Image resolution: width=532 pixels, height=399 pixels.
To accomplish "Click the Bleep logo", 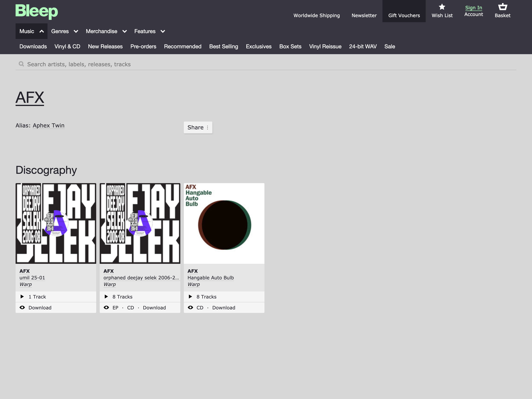I will tap(37, 11).
